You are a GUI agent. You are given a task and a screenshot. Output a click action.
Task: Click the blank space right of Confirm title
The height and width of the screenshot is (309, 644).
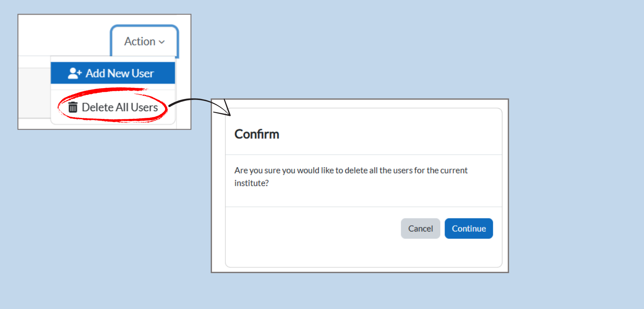pos(390,134)
